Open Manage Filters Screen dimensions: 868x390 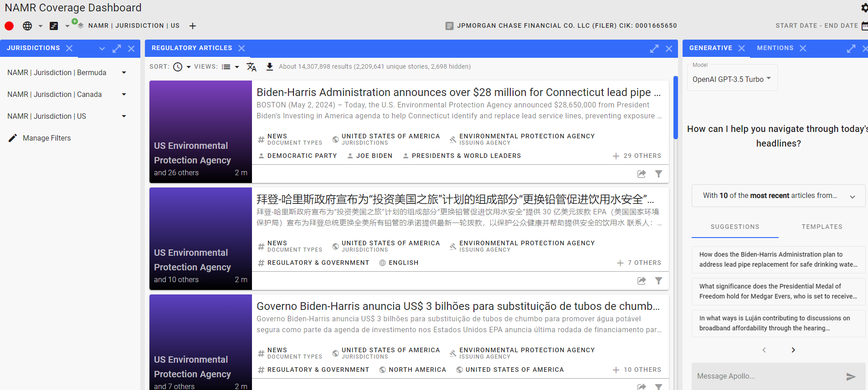[47, 138]
